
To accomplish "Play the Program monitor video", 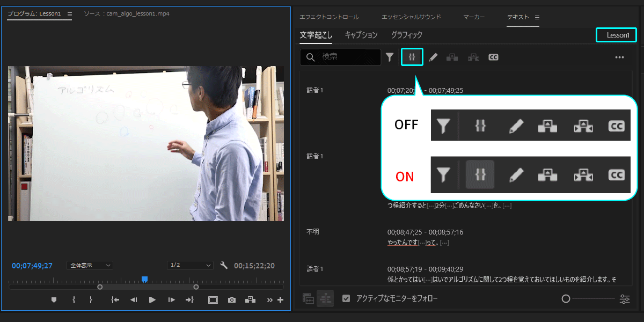I will (x=152, y=300).
